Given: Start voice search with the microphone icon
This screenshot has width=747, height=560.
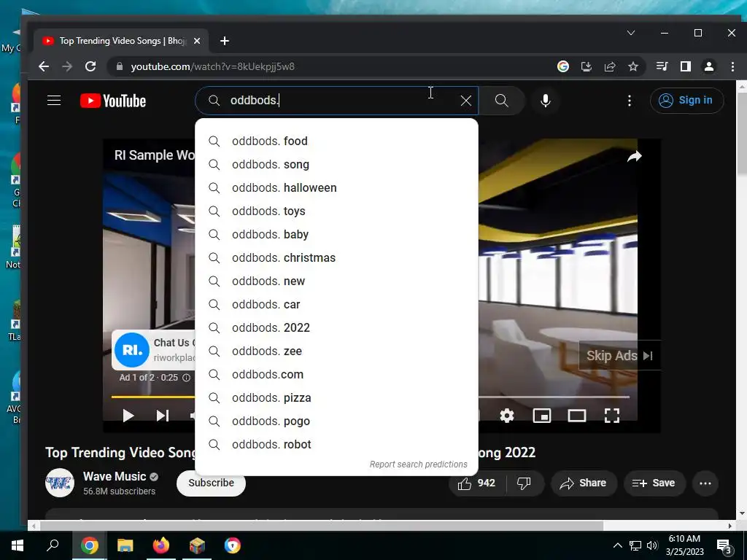Looking at the screenshot, I should (546, 101).
